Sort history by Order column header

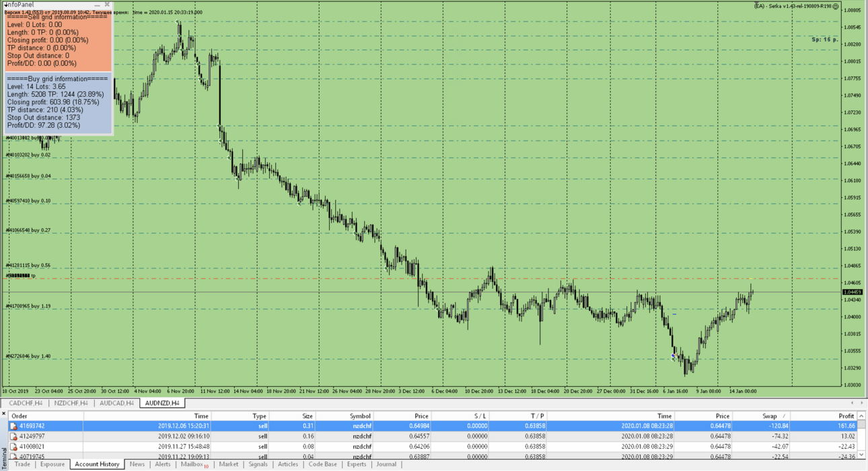[46, 416]
